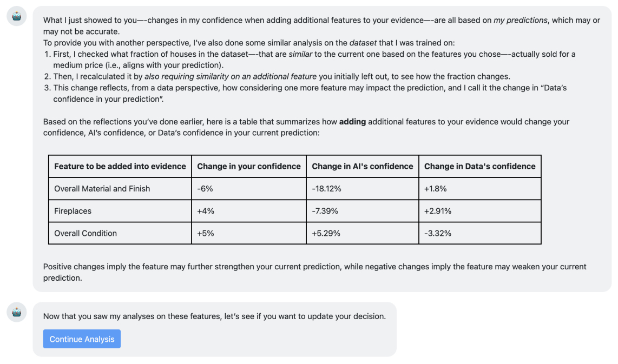This screenshot has height=364, width=618.
Task: Click the robot avatar beside the analysis message
Action: pyautogui.click(x=16, y=16)
